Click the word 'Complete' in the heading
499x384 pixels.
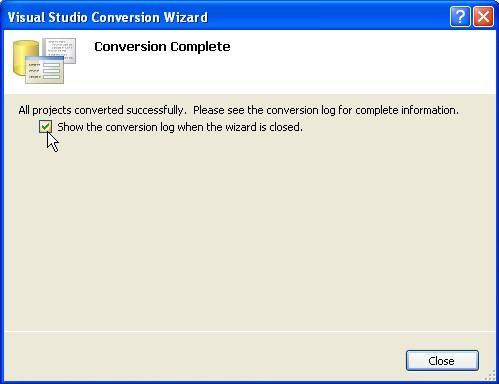200,47
